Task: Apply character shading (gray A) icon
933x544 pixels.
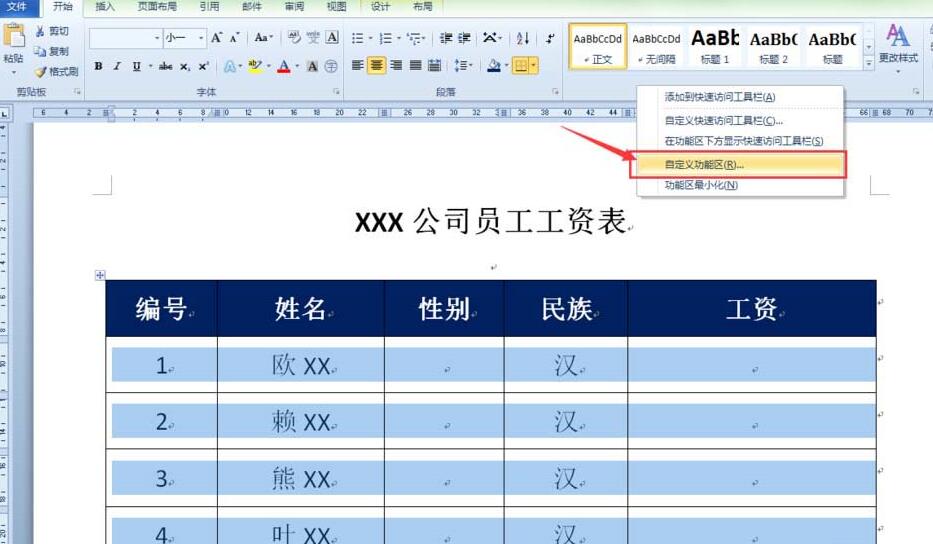Action: [312, 66]
